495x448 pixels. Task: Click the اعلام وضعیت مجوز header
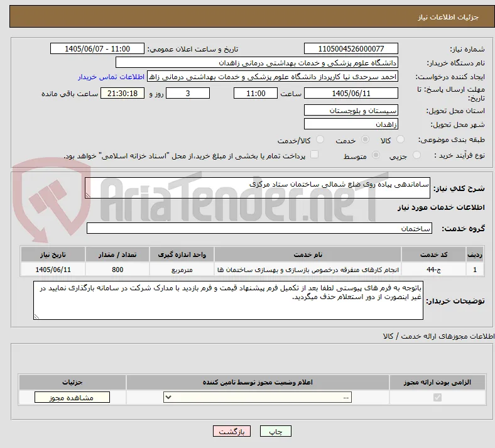pyautogui.click(x=258, y=382)
